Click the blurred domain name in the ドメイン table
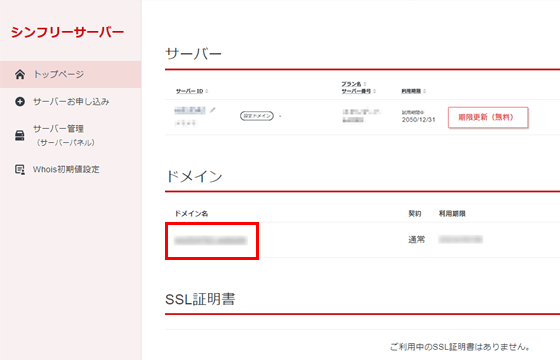The width and height of the screenshot is (560, 360). coord(210,240)
